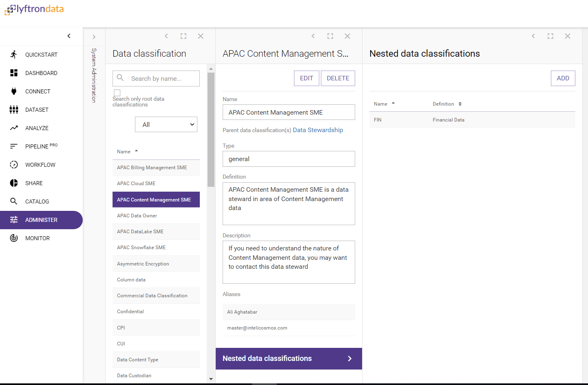Select APAC Cloud SME row
The image size is (588, 385).
156,184
